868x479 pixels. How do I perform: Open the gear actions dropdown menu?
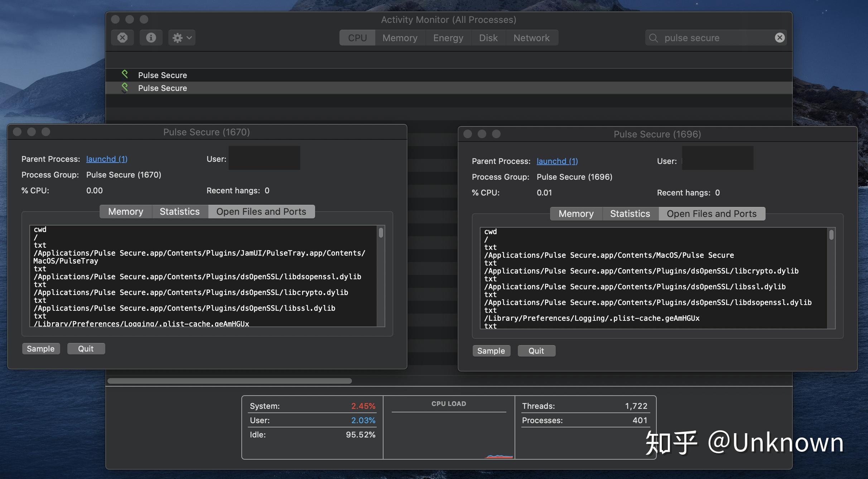click(x=181, y=37)
